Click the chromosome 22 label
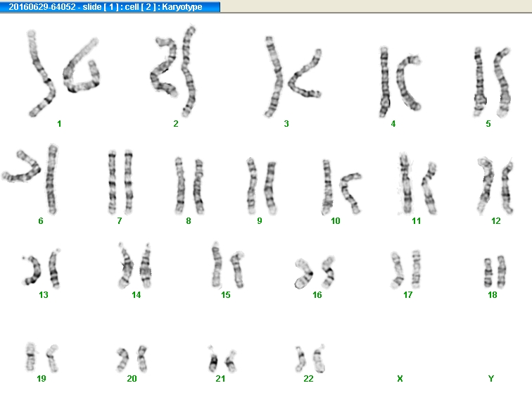The height and width of the screenshot is (419, 532). pos(308,379)
